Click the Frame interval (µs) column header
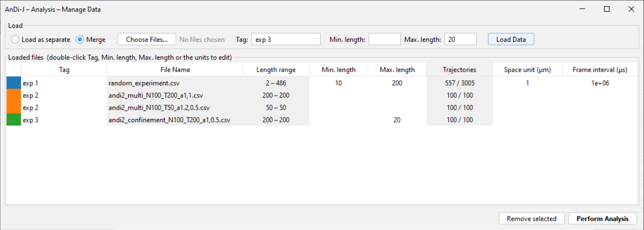644x230 pixels. coord(600,70)
